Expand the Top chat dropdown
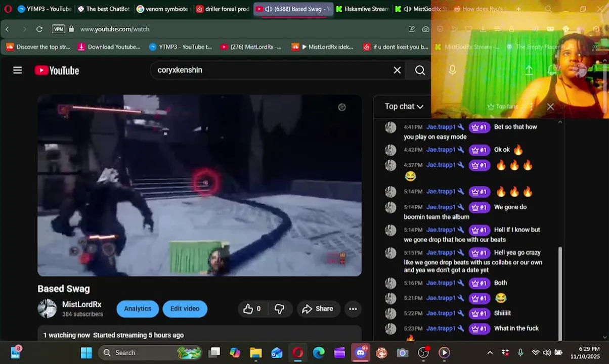609x364 pixels. pos(404,106)
